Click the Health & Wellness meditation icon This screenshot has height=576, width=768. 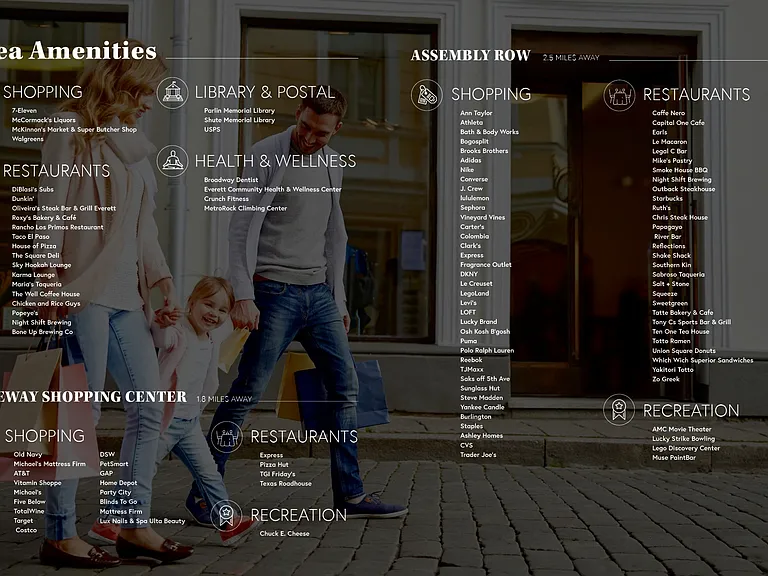point(172,161)
